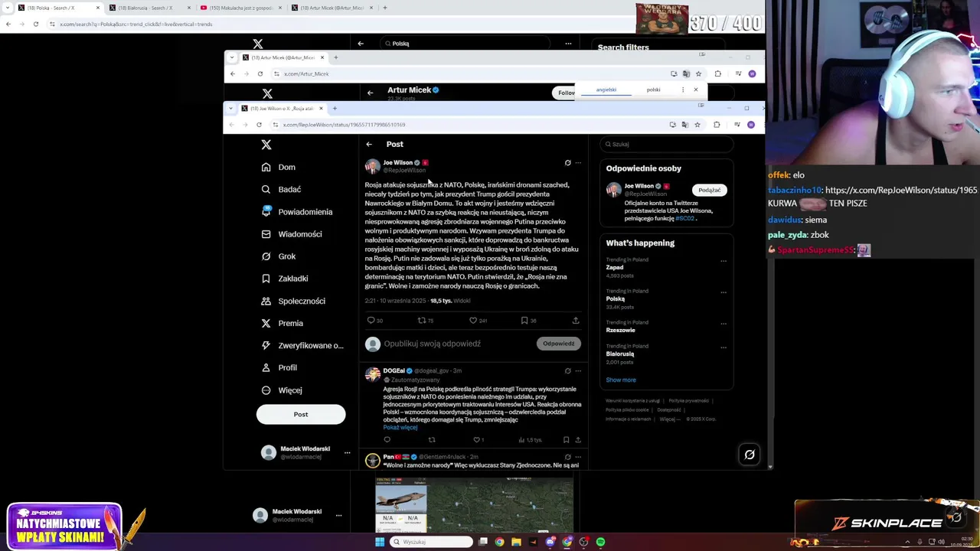This screenshot has width=980, height=551.
Task: Open more options for Polską trend
Action: coord(724,292)
